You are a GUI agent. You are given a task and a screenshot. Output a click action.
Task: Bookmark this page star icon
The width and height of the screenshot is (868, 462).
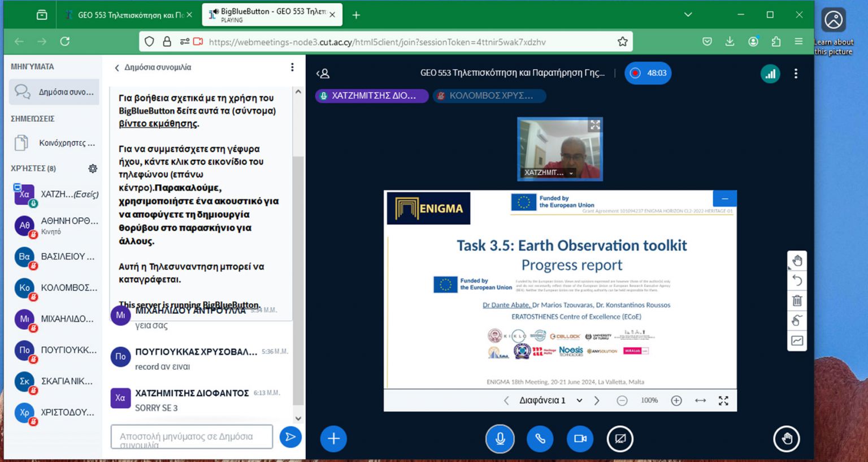pyautogui.click(x=622, y=41)
